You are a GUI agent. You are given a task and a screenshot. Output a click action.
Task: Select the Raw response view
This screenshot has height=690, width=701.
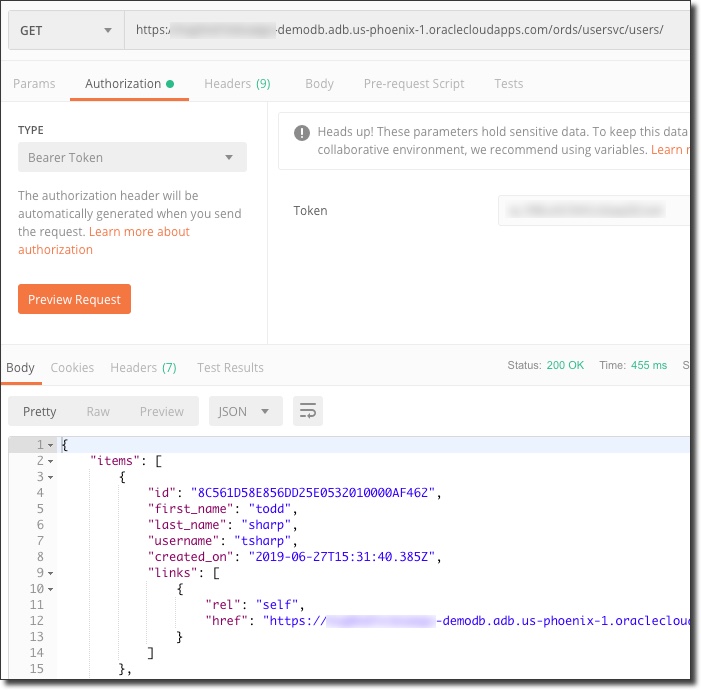pyautogui.click(x=98, y=411)
